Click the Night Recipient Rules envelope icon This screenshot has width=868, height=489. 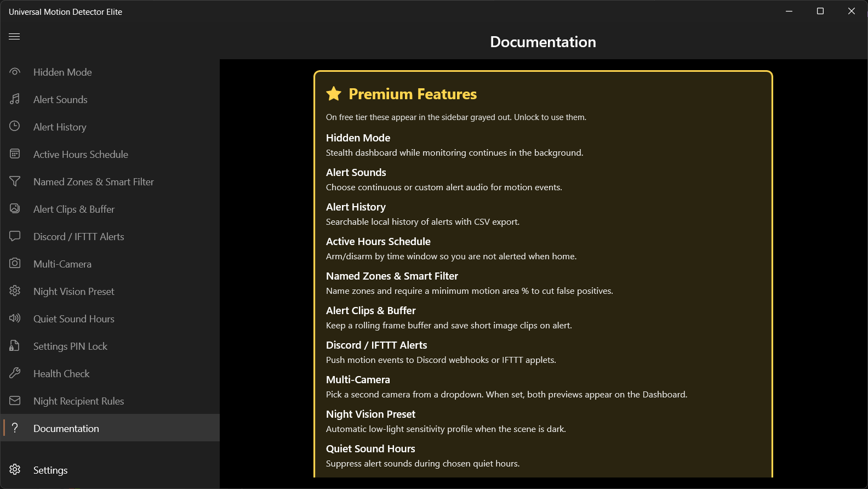[15, 401]
